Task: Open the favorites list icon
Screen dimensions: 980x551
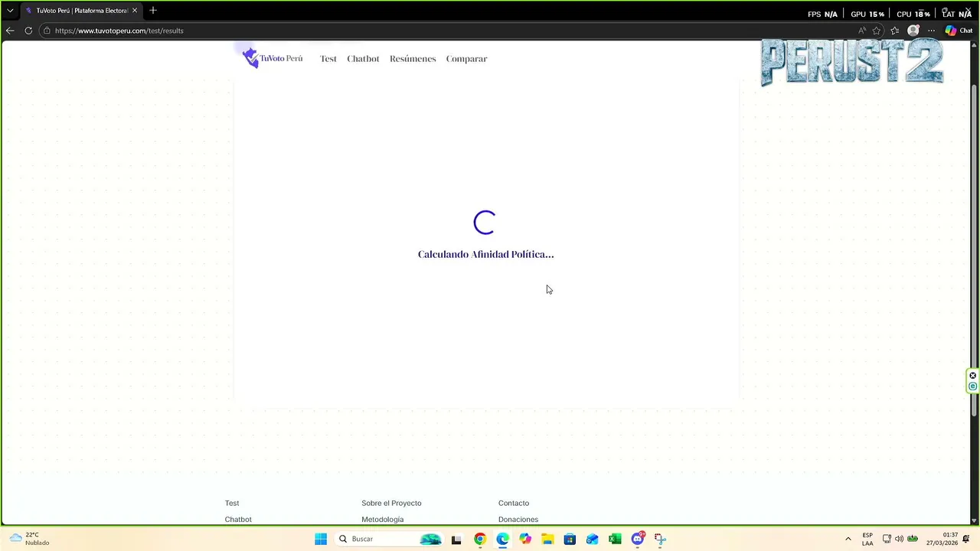Action: click(894, 31)
